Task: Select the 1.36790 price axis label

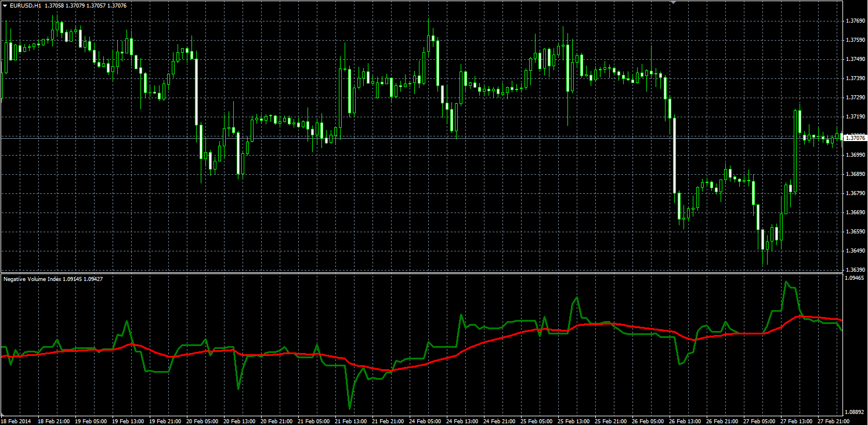Action: click(x=855, y=193)
